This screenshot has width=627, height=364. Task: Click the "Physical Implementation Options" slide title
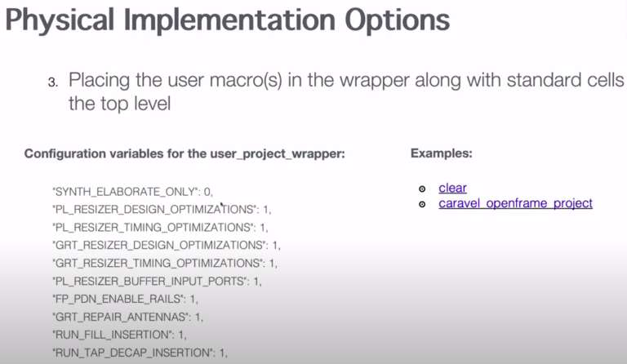click(228, 22)
